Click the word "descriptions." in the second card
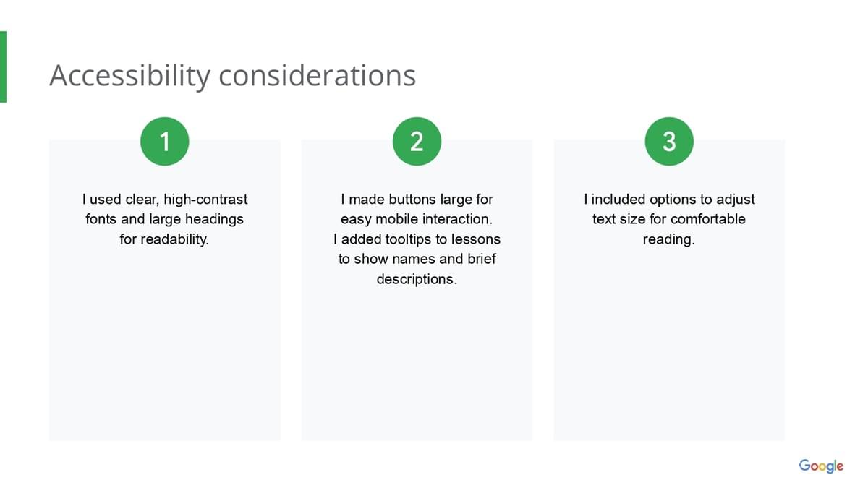The image size is (868, 488). (417, 279)
